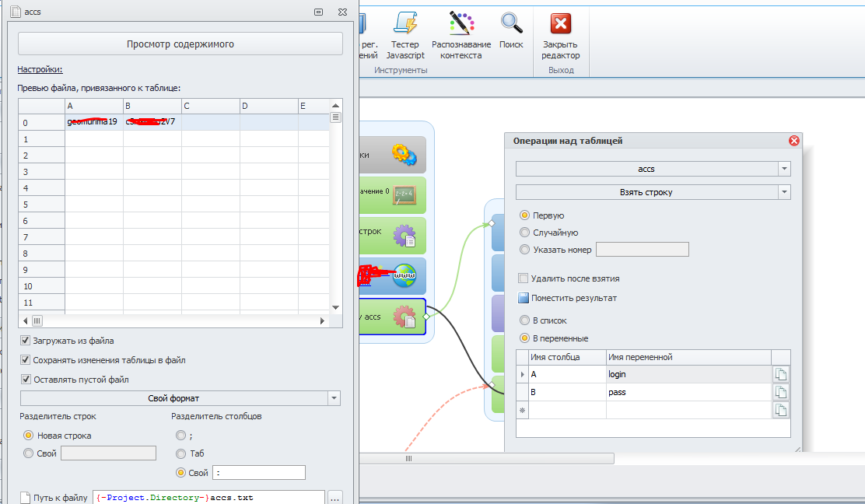865x504 pixels.
Task: Click copy icon in the pass row
Action: [x=780, y=392]
